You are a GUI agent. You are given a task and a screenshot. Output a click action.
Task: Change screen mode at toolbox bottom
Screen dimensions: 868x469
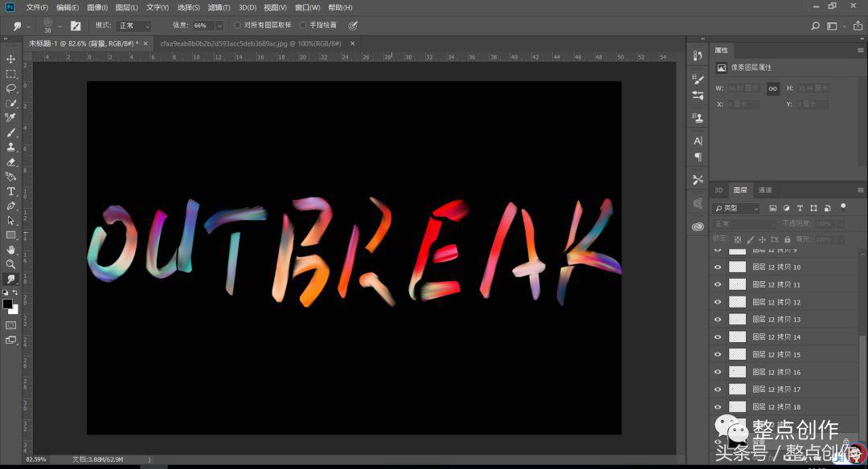pos(10,341)
